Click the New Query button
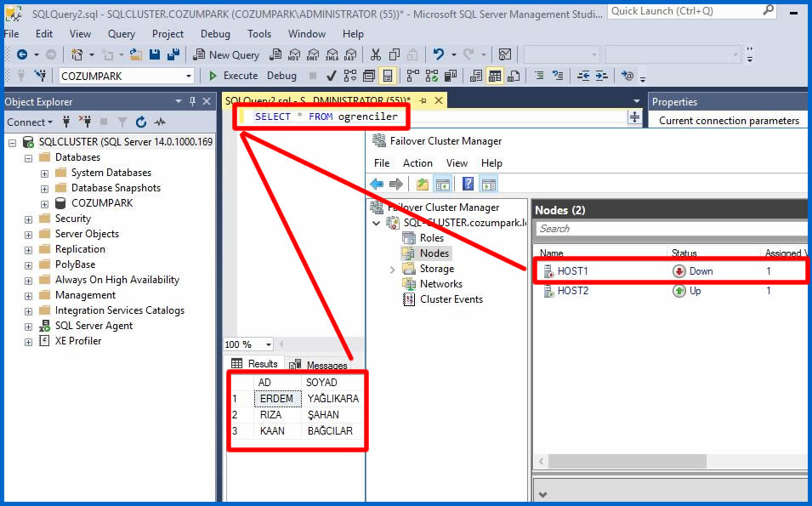This screenshot has height=506, width=812. 226,55
